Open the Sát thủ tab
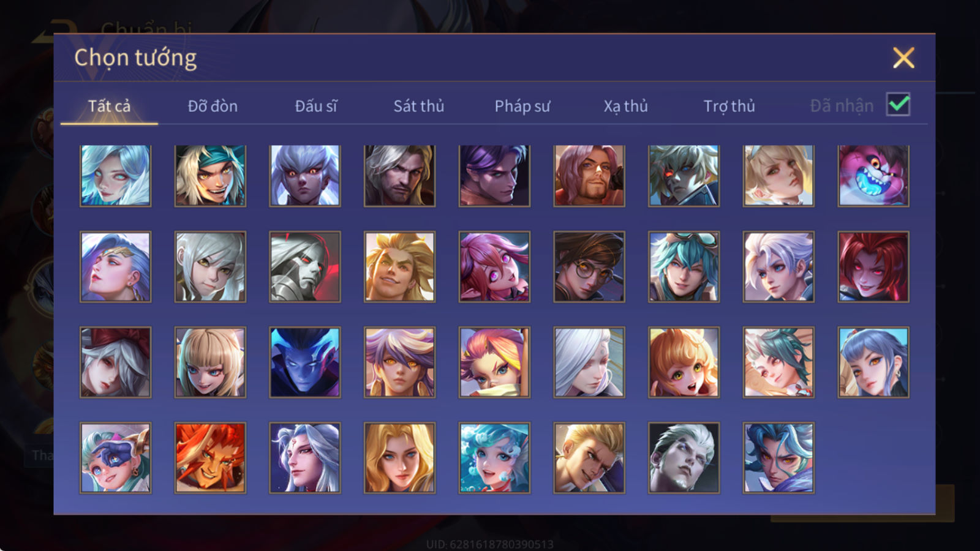 pyautogui.click(x=418, y=106)
